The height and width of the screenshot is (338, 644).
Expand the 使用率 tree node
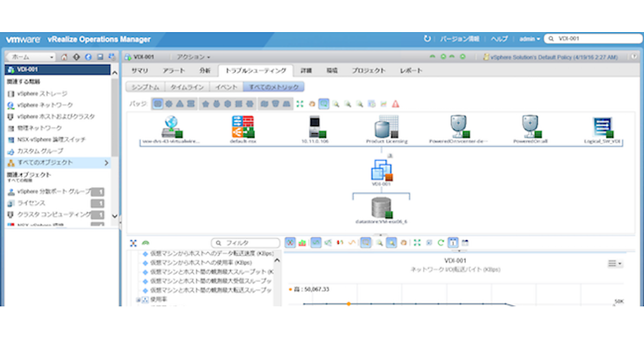click(138, 299)
